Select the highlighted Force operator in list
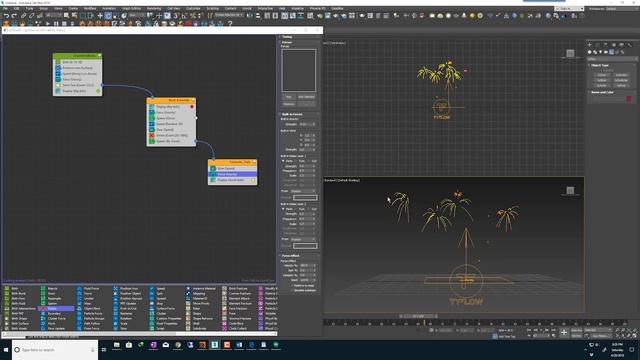640x360 pixels. (56, 309)
